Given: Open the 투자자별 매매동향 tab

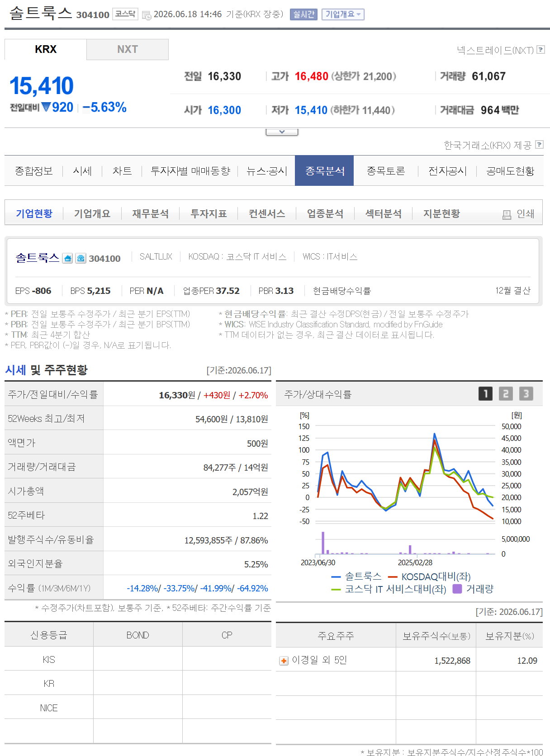Looking at the screenshot, I should point(190,171).
